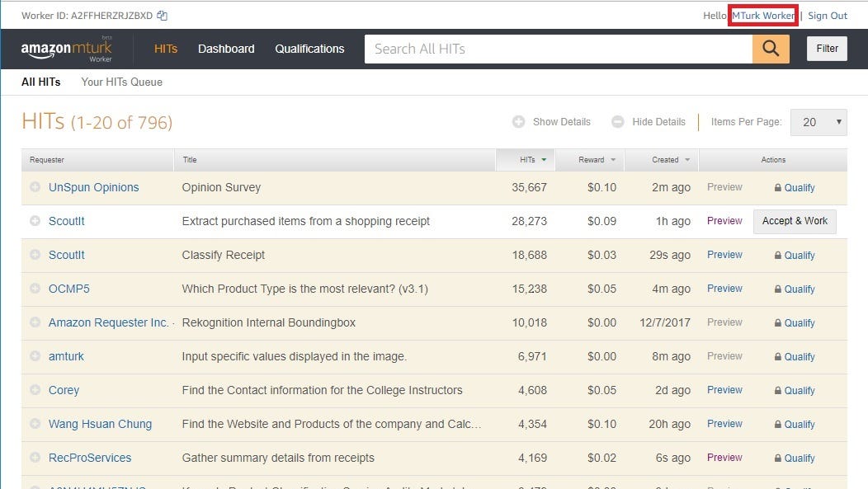Click the lock icon in the Rekognition Internal Boundingbox row
Image resolution: width=868 pixels, height=489 pixels.
778,322
